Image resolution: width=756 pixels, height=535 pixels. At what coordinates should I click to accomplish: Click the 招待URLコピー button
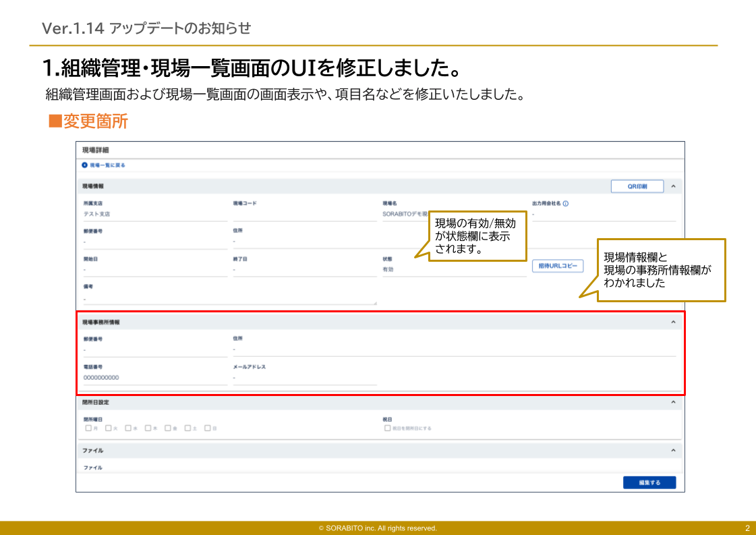558,266
